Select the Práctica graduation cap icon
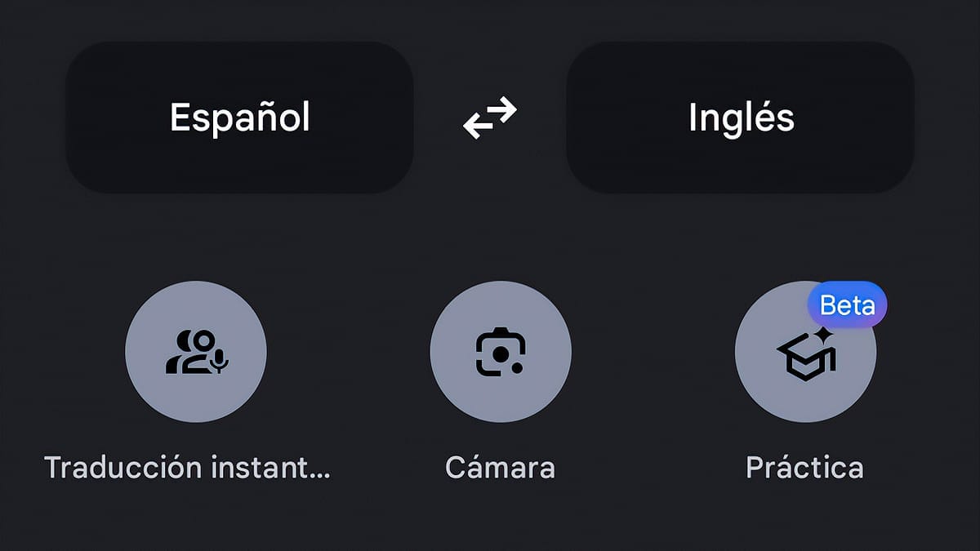The width and height of the screenshot is (980, 551). click(x=804, y=353)
